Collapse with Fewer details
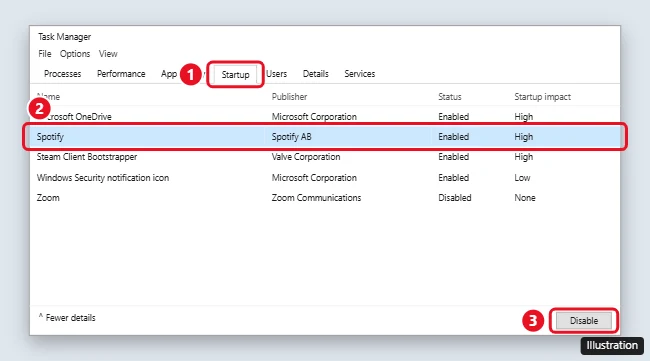650x361 pixels. (x=67, y=318)
